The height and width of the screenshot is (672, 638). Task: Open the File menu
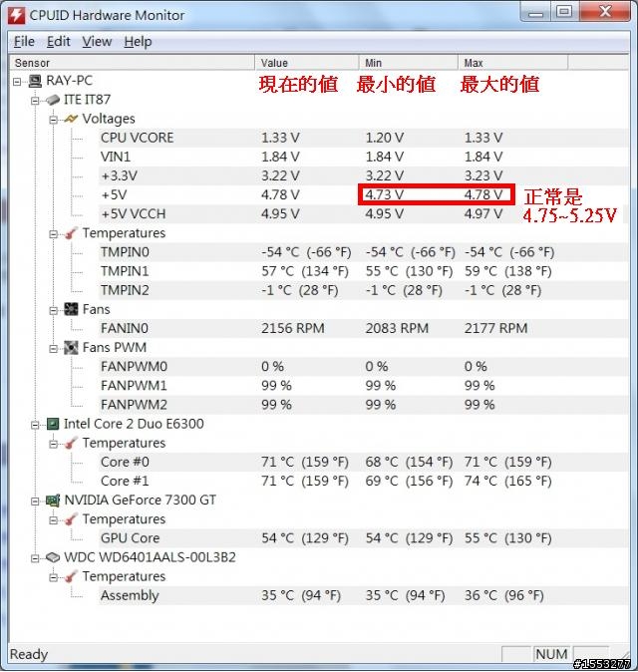pyautogui.click(x=24, y=42)
